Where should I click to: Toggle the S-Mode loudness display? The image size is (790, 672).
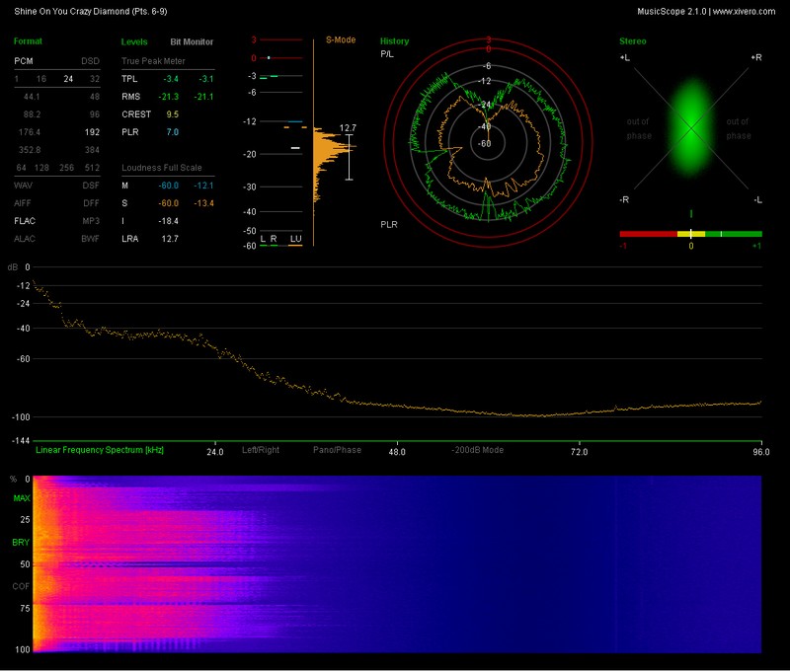click(x=341, y=41)
